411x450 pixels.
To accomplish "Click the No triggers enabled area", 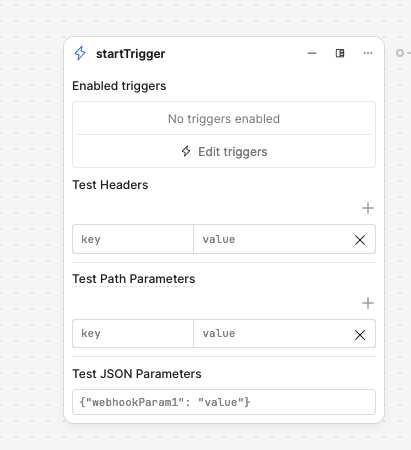I will point(224,119).
